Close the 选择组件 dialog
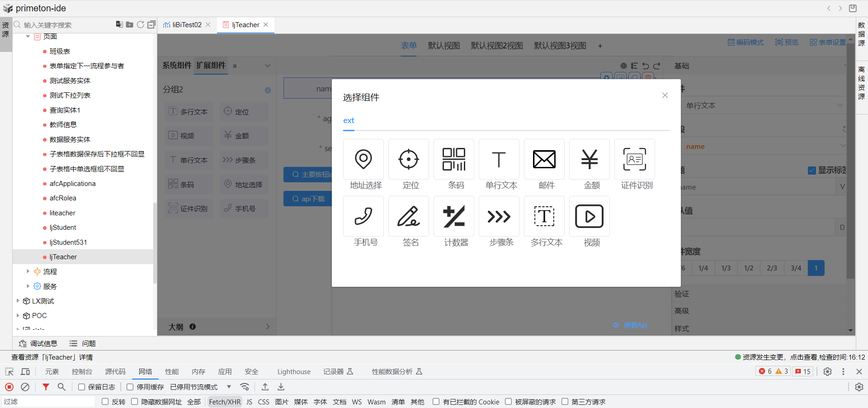 point(665,95)
